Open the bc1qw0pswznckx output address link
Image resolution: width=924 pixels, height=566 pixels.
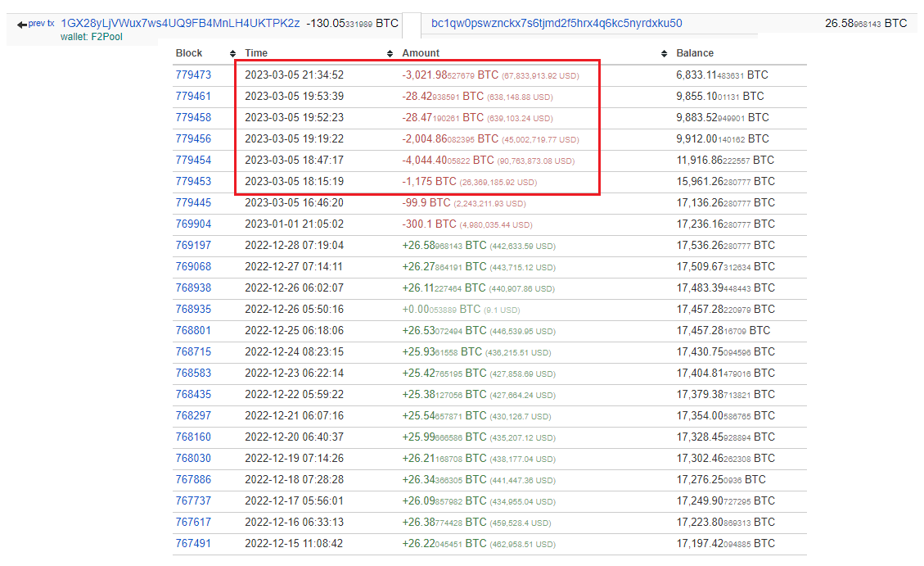coord(557,24)
